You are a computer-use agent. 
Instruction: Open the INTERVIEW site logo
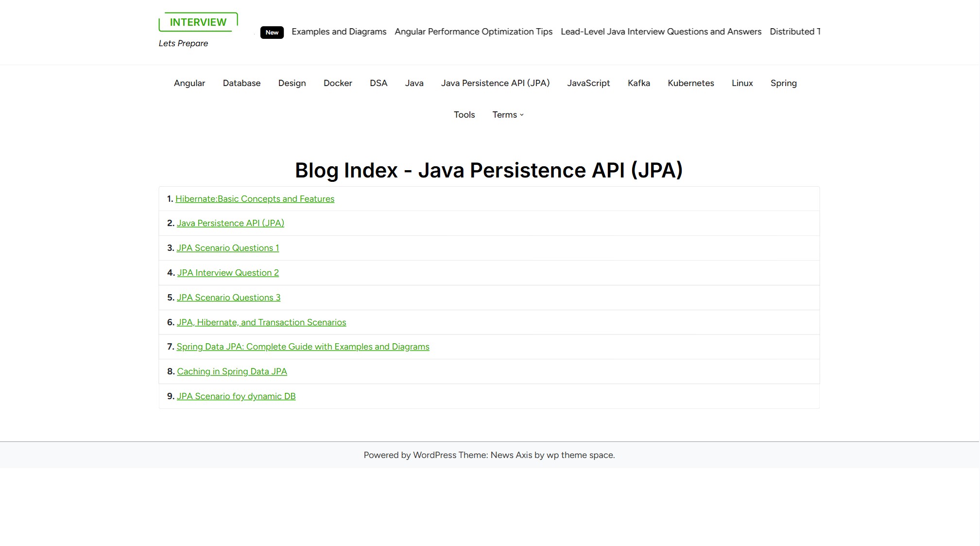coord(198,22)
